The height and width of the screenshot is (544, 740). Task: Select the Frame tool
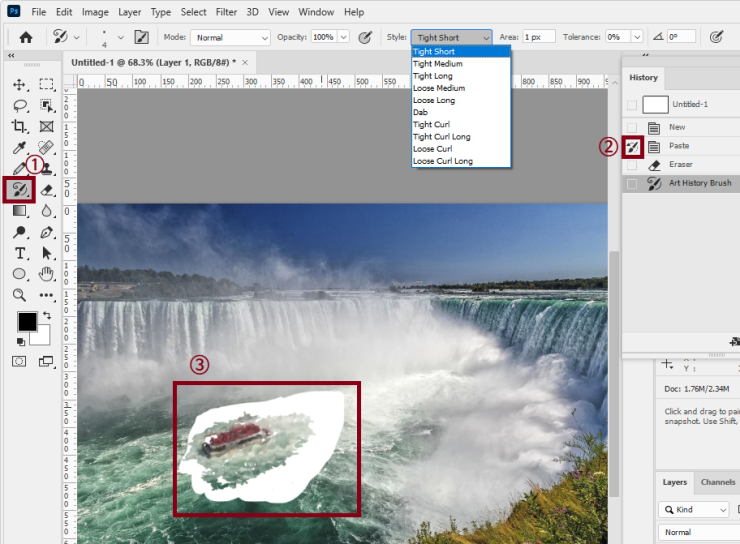coord(46,126)
